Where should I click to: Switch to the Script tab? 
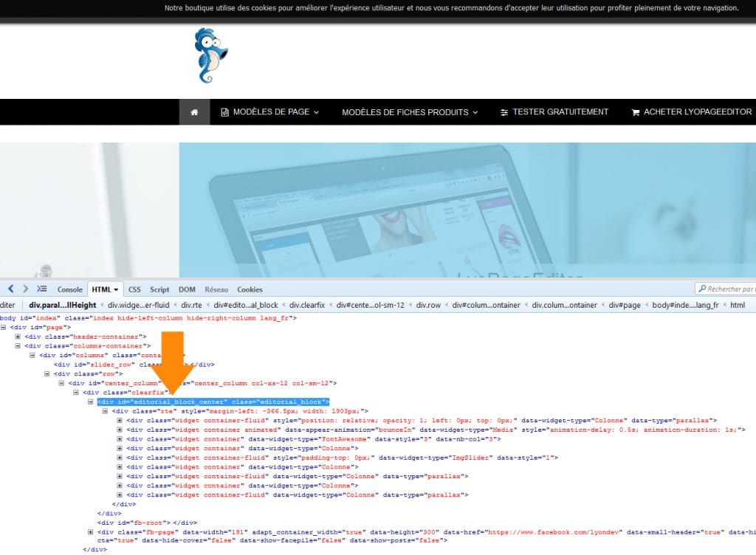coord(159,289)
